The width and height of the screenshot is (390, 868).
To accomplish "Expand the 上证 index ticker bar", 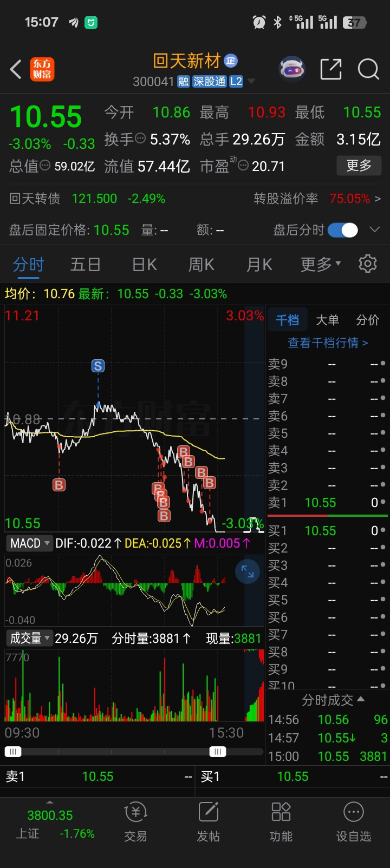I will coord(50,803).
